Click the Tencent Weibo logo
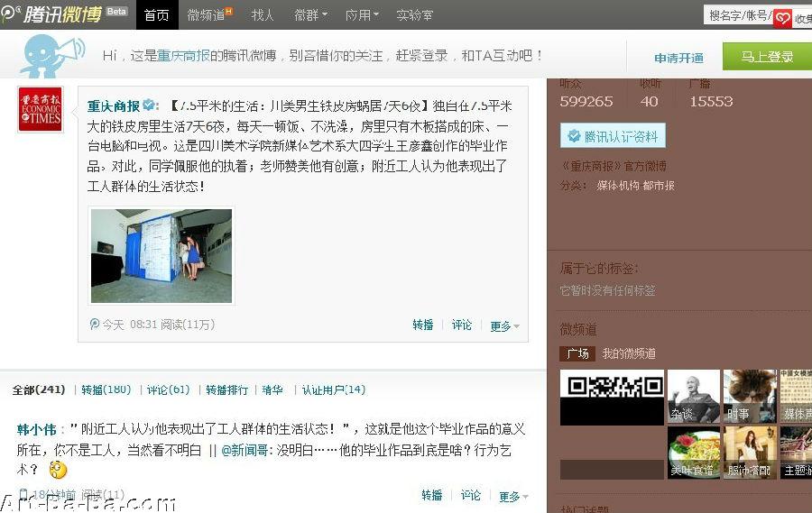 pos(51,14)
